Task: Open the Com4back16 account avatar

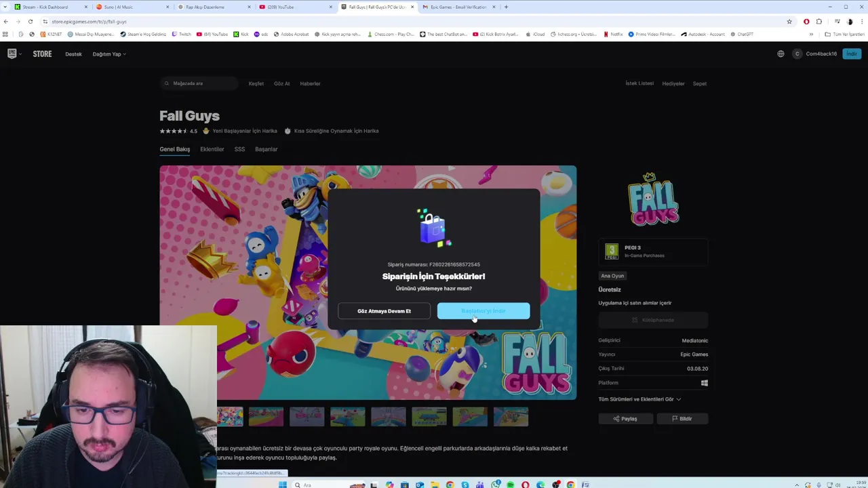Action: click(x=797, y=54)
